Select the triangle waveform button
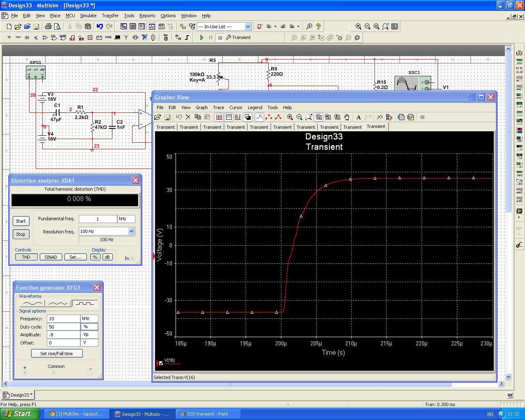Screen dimensions: 525x420 click(58, 304)
